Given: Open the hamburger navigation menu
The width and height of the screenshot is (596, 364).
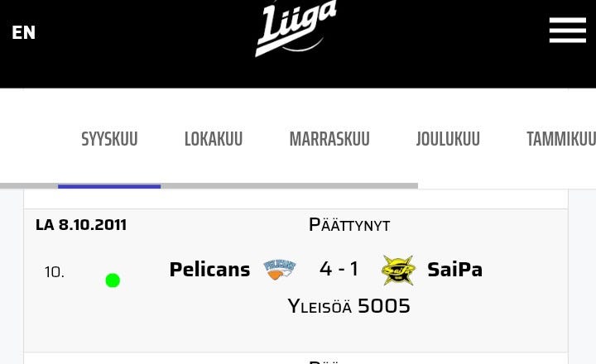Looking at the screenshot, I should [x=567, y=31].
